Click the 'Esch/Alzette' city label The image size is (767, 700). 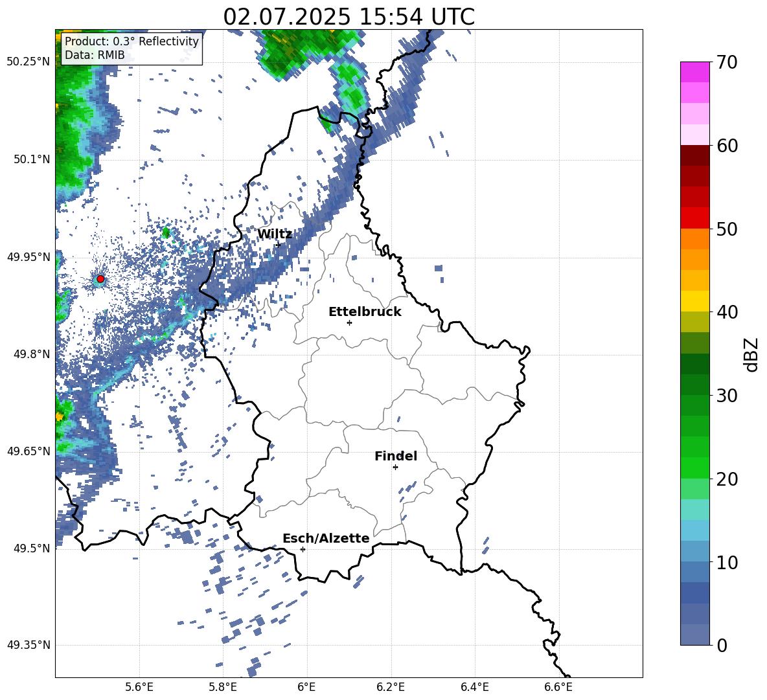click(326, 538)
